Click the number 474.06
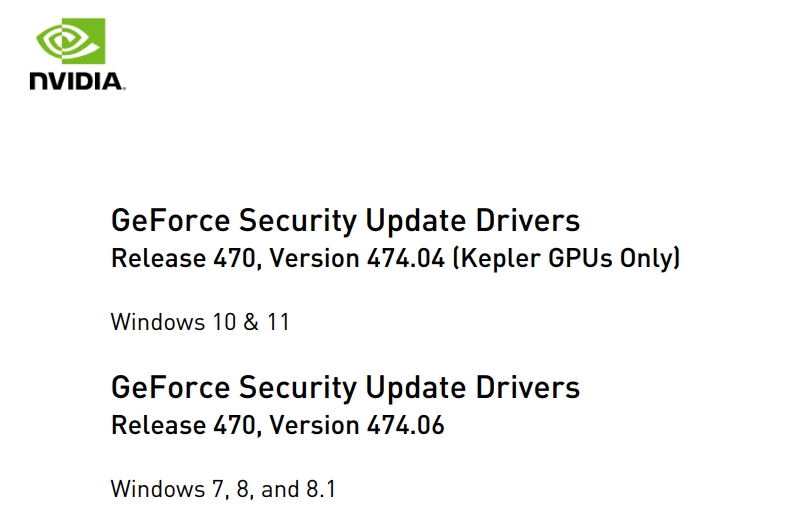Viewport: 800px width, 520px height. click(x=406, y=426)
